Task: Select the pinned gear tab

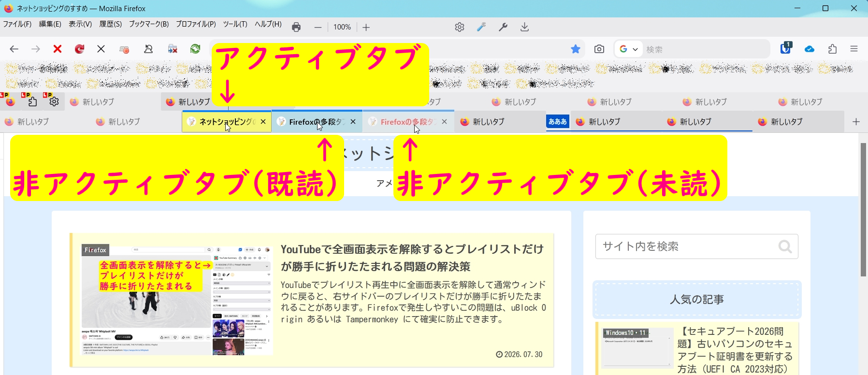Action: pos(54,101)
